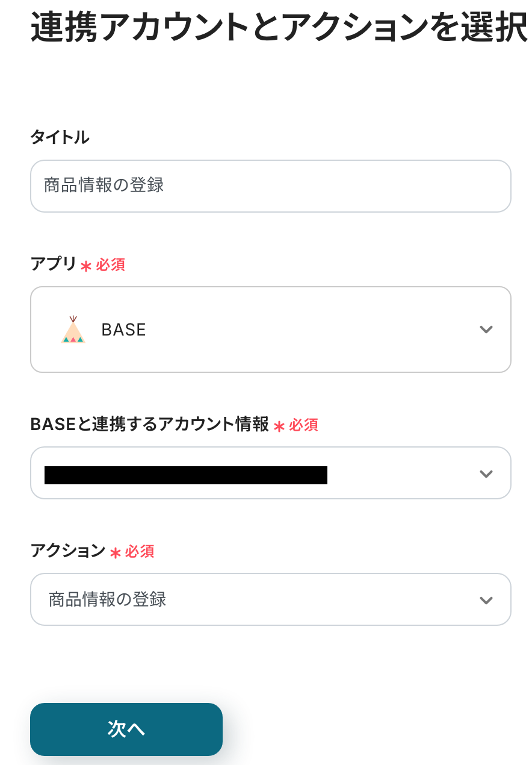Screen dimensions: 532x765
Task: Expand the アクション dropdown chevron
Action: [486, 600]
